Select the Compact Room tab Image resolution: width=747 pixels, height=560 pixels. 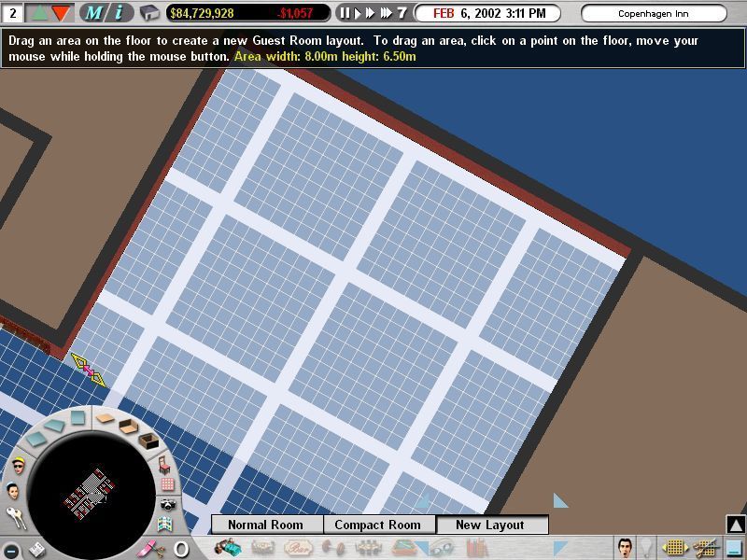378,525
